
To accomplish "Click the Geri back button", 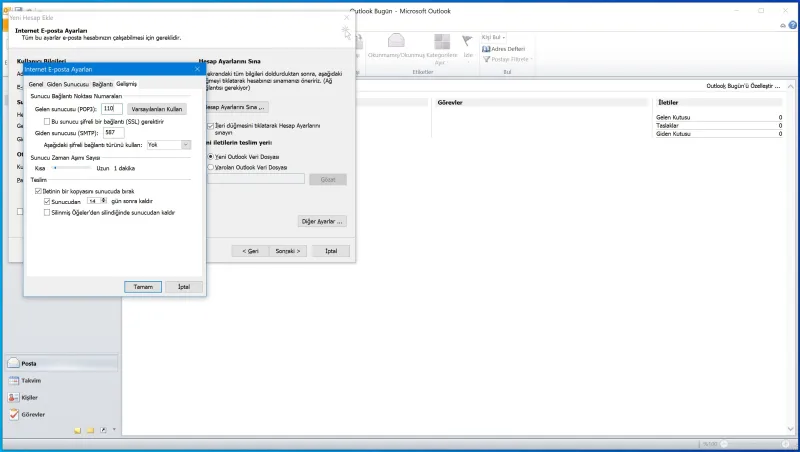I will pyautogui.click(x=250, y=251).
